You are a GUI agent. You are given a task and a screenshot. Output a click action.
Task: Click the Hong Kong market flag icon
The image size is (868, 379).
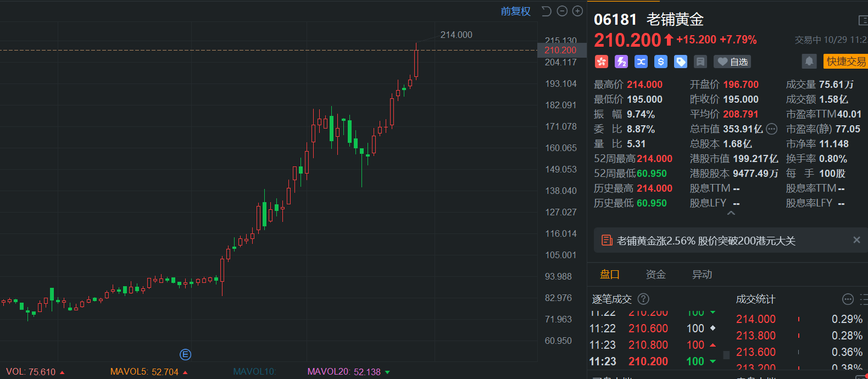[x=602, y=62]
